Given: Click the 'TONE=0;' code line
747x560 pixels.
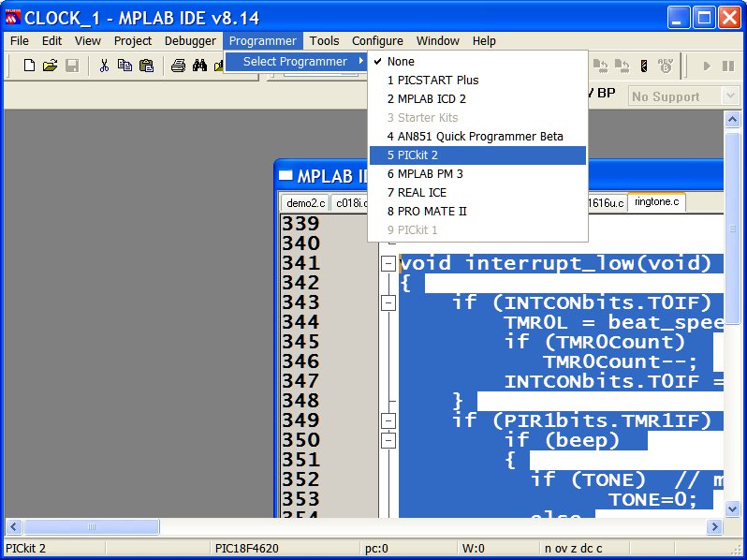Looking at the screenshot, I should 652,499.
